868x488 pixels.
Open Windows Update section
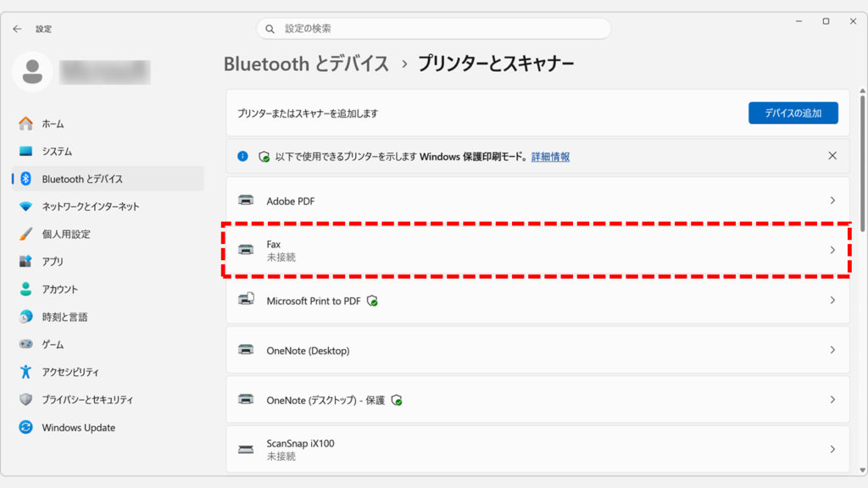pyautogui.click(x=108, y=427)
